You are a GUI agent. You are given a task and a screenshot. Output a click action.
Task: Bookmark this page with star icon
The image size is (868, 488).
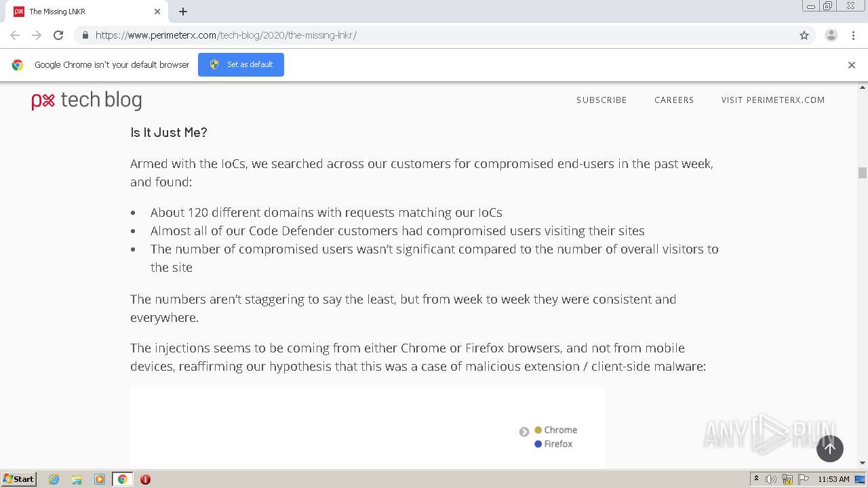coord(804,35)
